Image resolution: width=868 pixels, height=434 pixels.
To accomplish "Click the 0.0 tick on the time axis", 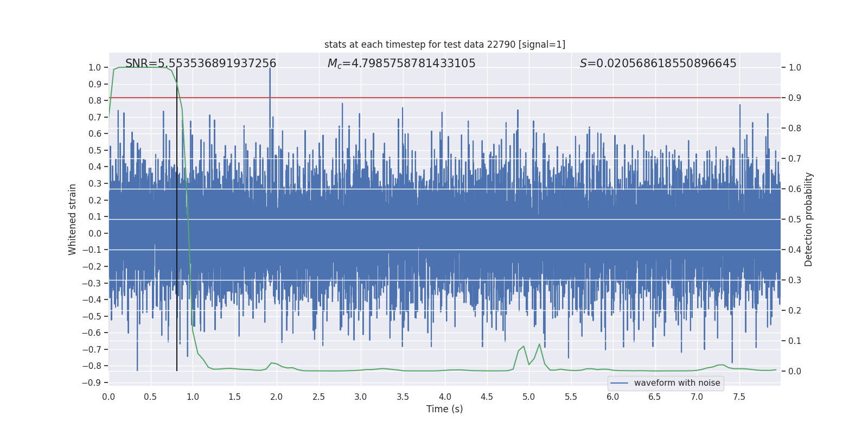I will pos(108,397).
